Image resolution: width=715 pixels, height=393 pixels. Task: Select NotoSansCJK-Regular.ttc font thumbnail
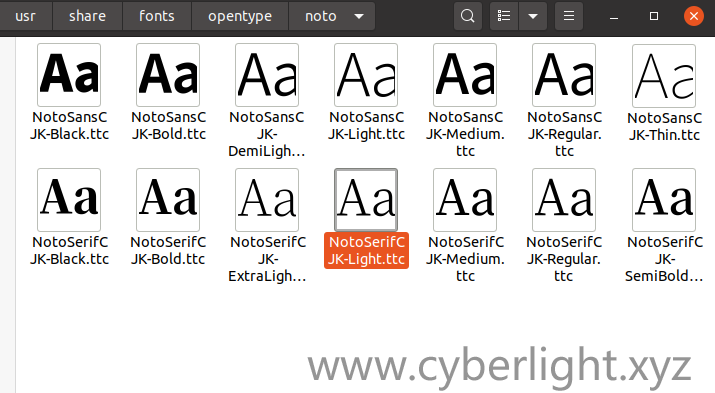[564, 75]
